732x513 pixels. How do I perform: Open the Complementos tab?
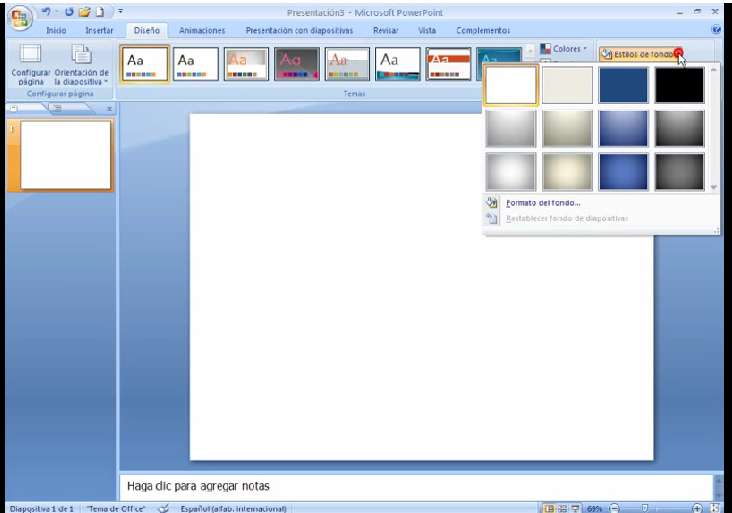(x=483, y=30)
